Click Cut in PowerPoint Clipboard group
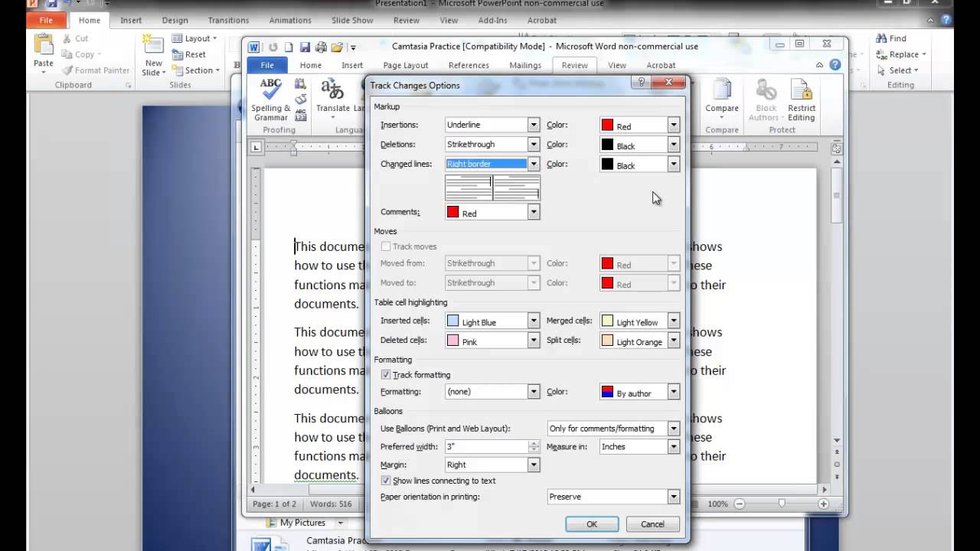Image resolution: width=980 pixels, height=551 pixels. (x=75, y=38)
